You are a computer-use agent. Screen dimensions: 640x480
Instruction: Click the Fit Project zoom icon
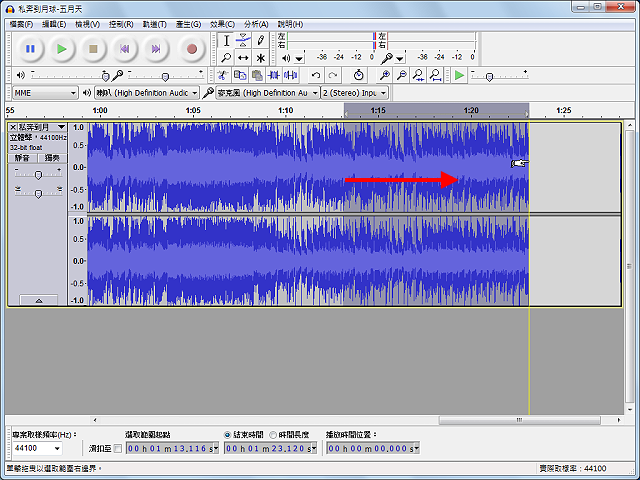click(x=436, y=75)
